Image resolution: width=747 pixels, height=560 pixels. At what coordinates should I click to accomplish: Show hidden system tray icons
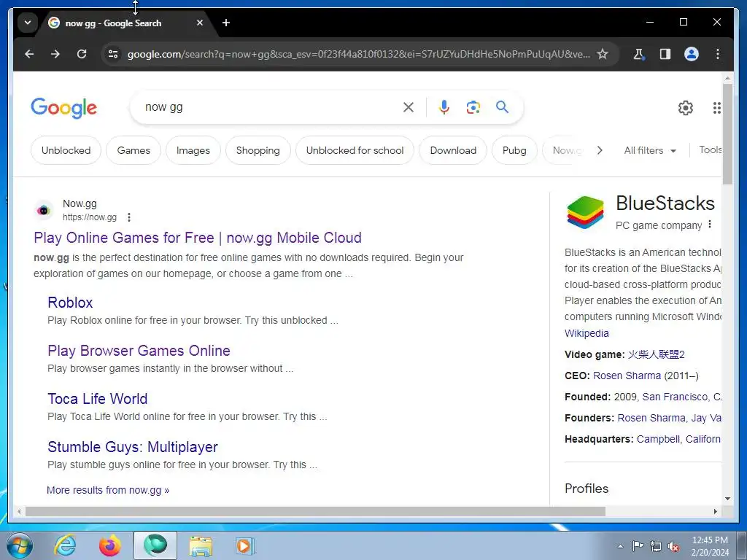[x=620, y=545]
